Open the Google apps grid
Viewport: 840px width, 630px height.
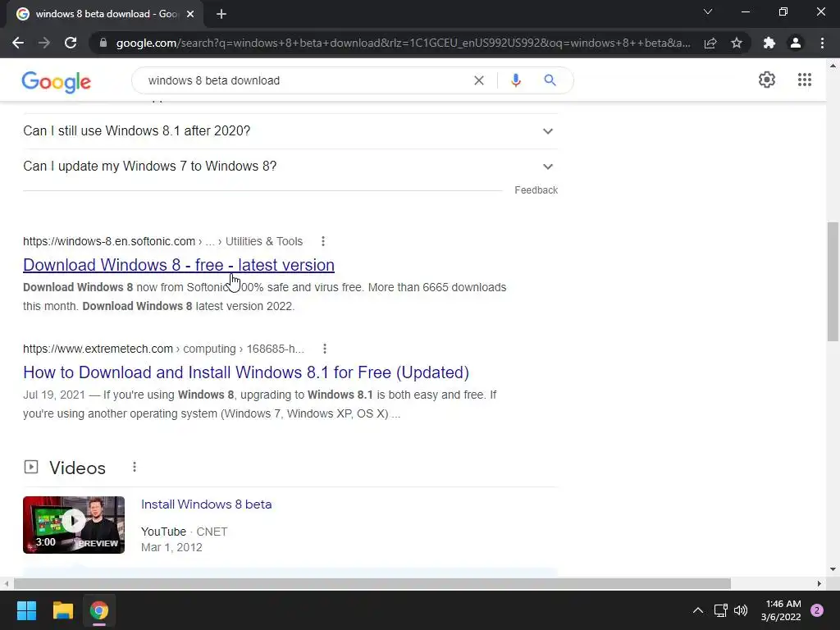[x=805, y=80]
